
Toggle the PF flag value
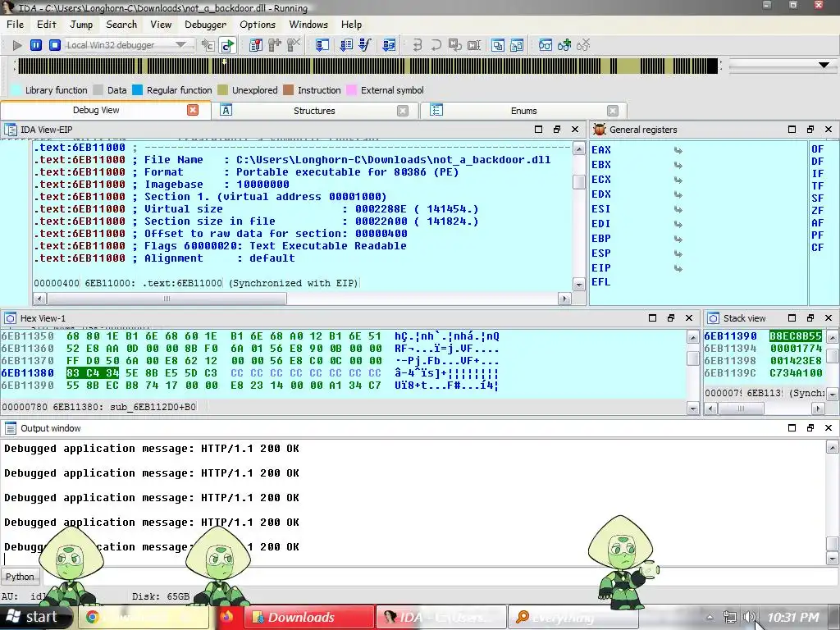(x=818, y=235)
